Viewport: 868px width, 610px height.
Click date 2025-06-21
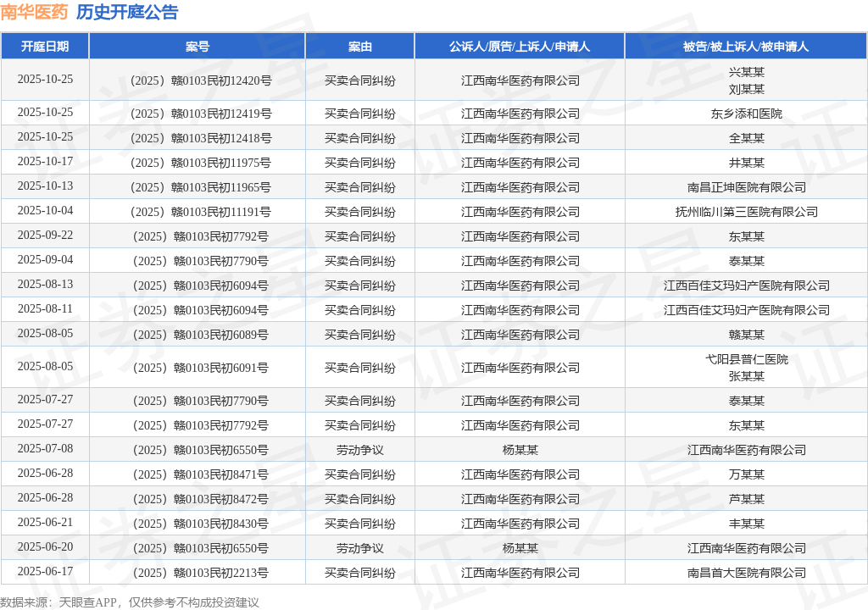pos(45,523)
